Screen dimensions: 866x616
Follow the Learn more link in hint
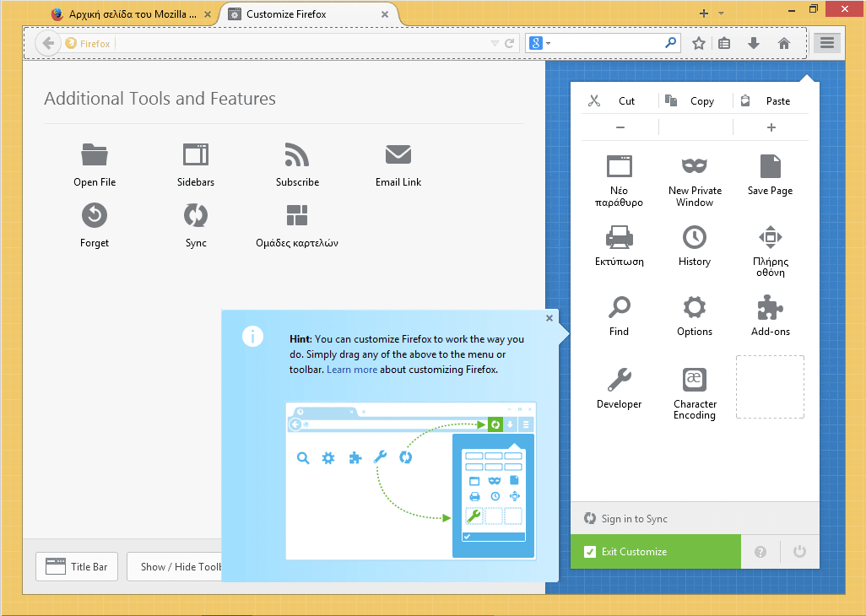352,370
